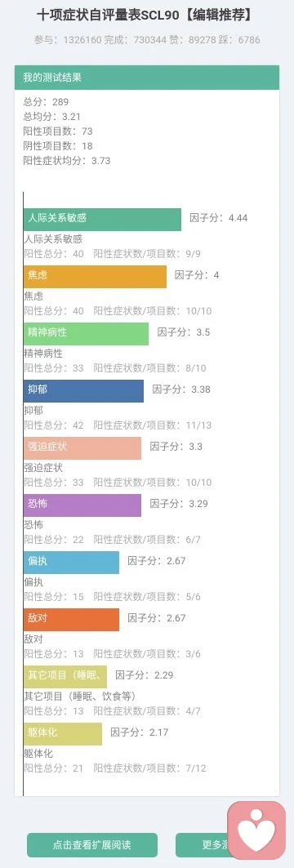
Task: Select the salmon 强迫症状 bar
Action: (82, 447)
